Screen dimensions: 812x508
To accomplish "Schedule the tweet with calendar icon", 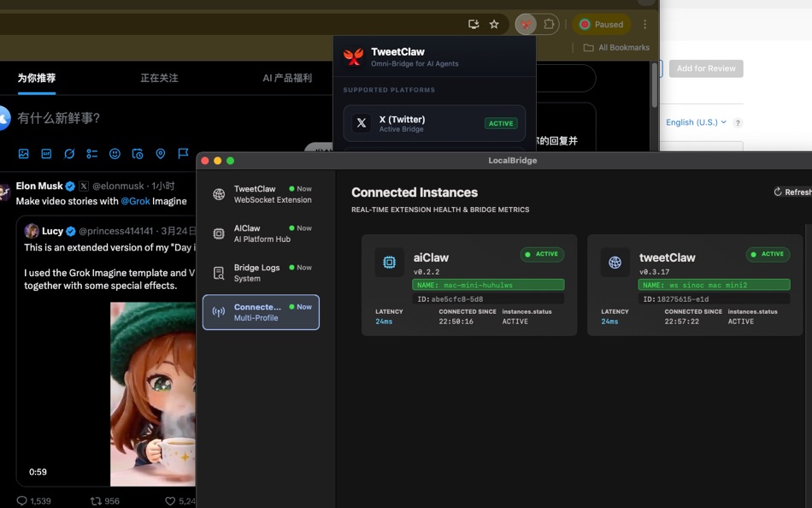I will (138, 153).
